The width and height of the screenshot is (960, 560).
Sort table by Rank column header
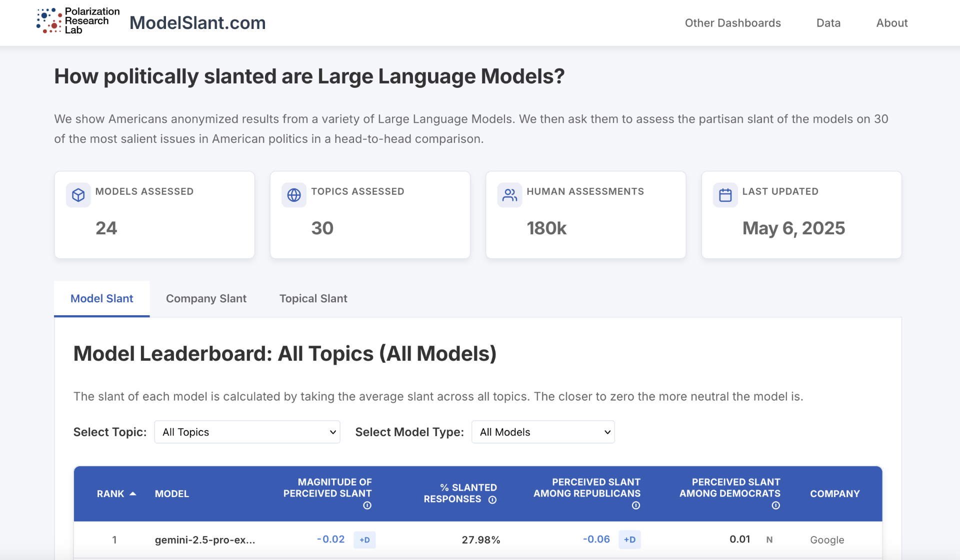(x=110, y=494)
